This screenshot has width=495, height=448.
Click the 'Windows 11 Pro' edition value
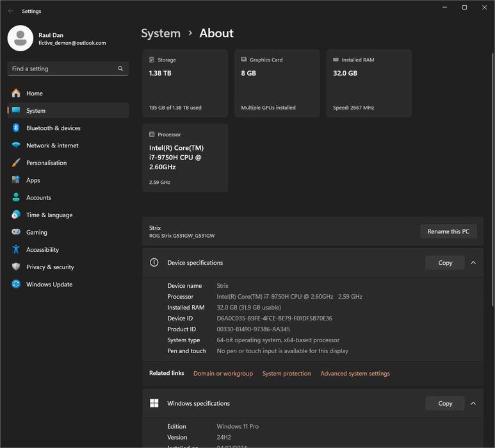point(238,426)
